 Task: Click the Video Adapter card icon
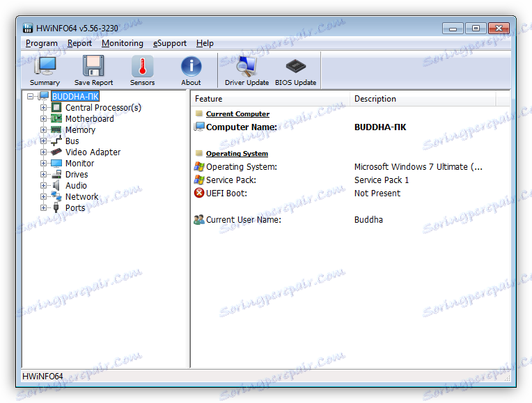coord(56,152)
